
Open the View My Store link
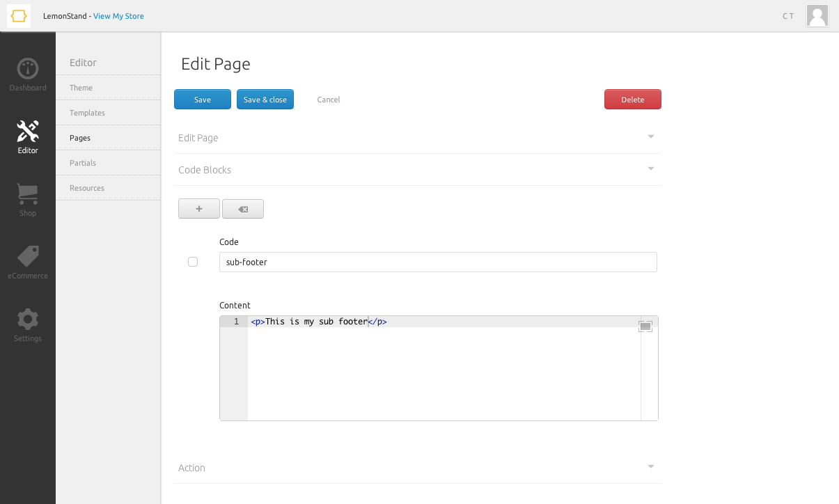(118, 15)
